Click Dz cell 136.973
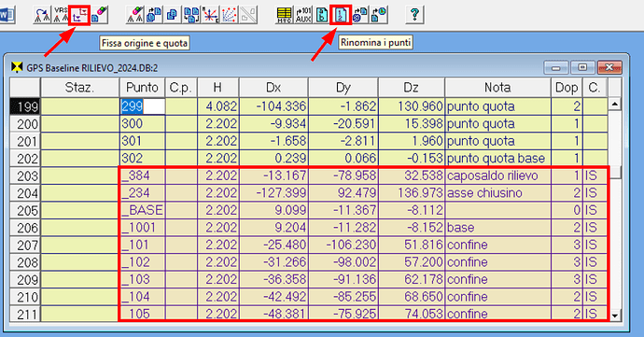 (x=412, y=193)
